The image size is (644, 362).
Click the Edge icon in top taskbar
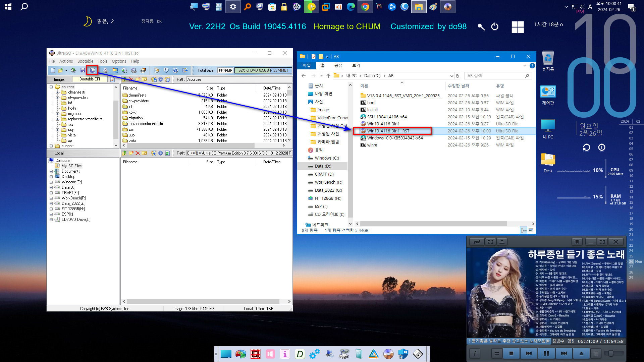[351, 7]
